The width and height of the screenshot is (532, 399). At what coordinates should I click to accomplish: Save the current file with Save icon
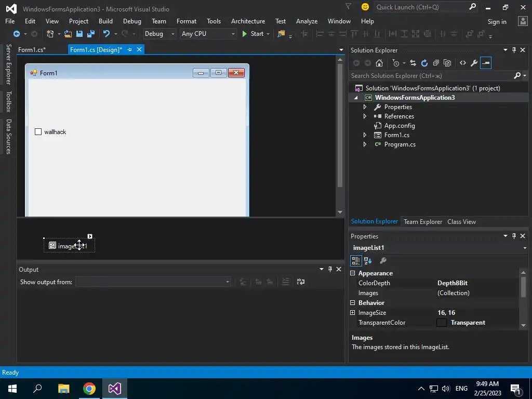(x=79, y=34)
